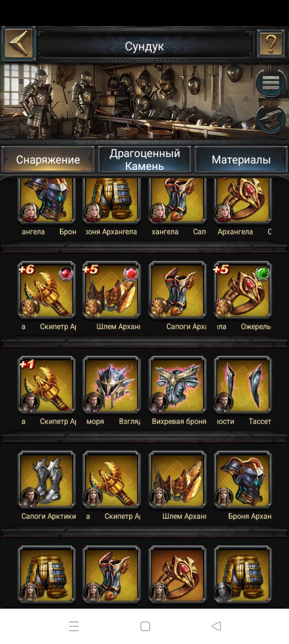
Task: Select the silver Сапоги Арктики boots
Action: click(x=47, y=480)
